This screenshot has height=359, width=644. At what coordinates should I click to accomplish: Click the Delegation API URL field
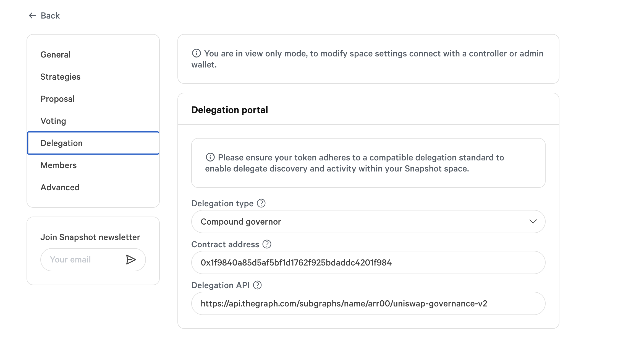click(368, 303)
